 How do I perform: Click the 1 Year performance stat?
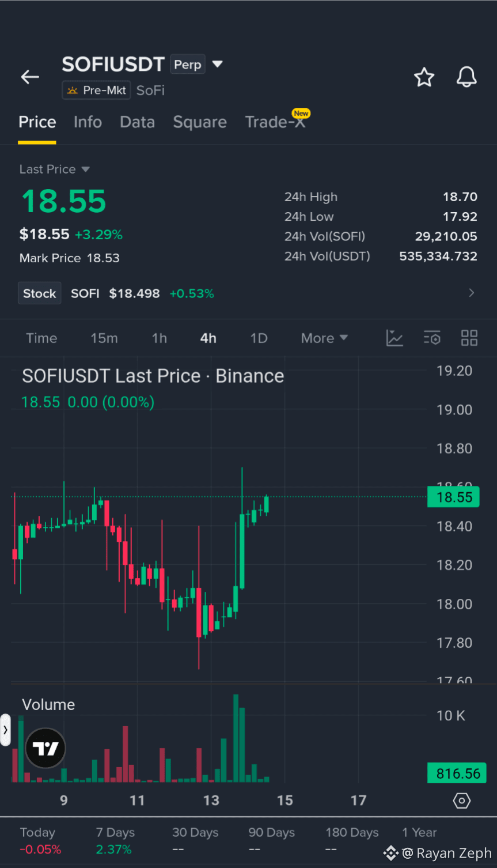[419, 833]
